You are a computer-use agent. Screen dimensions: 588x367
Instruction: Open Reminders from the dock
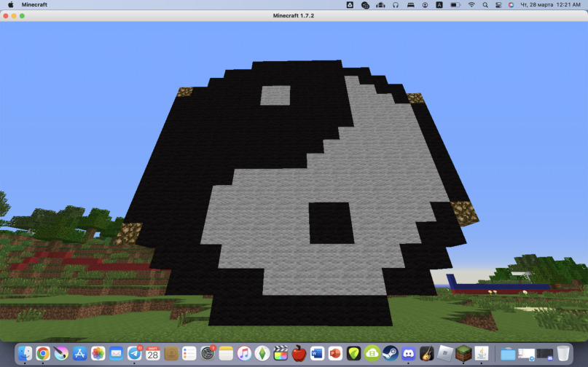click(x=189, y=353)
